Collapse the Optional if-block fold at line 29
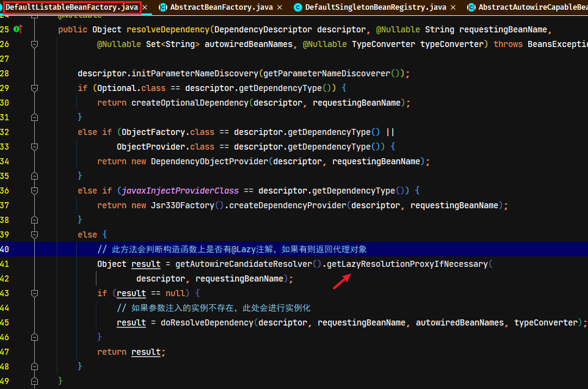Image resolution: width=588 pixels, height=389 pixels. (35, 88)
